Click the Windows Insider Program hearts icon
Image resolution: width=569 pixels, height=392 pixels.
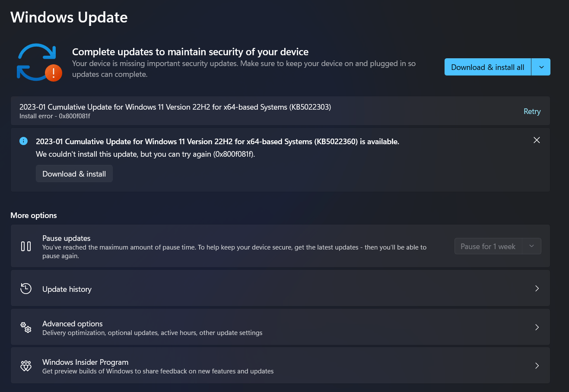[26, 366]
